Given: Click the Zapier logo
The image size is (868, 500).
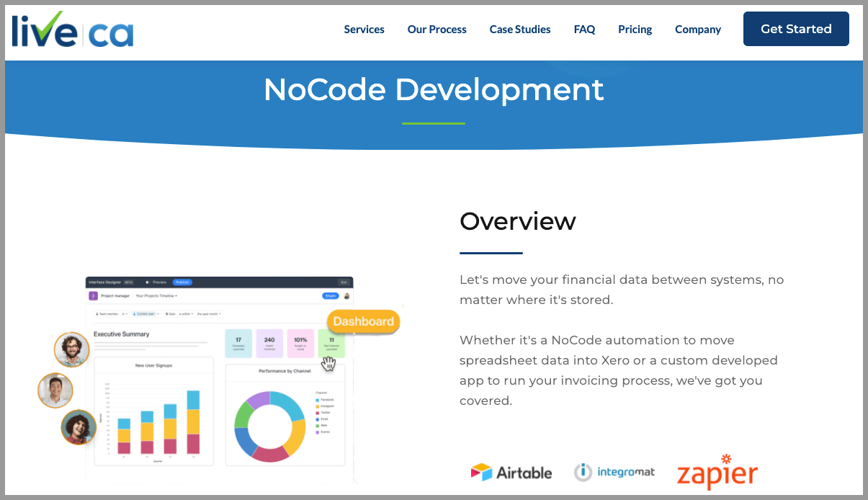Looking at the screenshot, I should pyautogui.click(x=717, y=473).
